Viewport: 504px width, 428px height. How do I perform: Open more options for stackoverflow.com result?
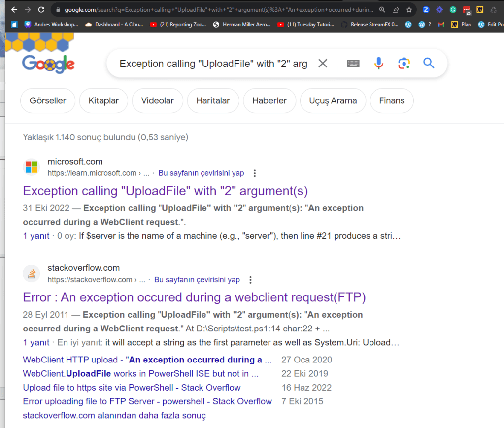(250, 280)
